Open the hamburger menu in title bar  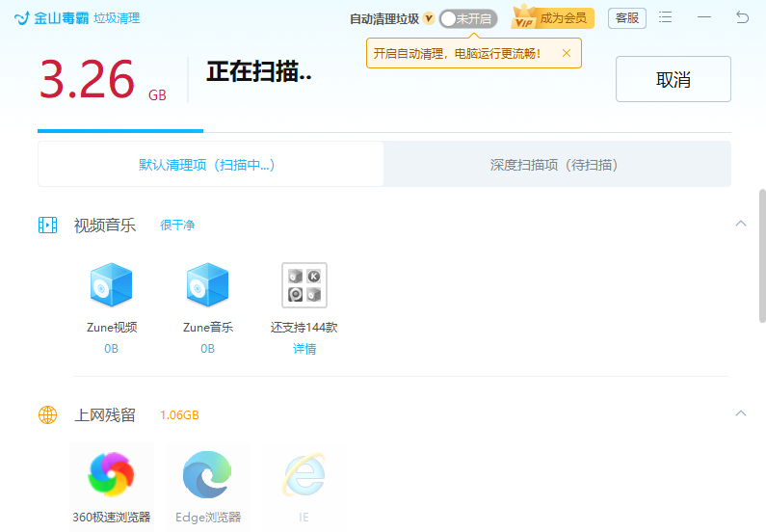(666, 17)
